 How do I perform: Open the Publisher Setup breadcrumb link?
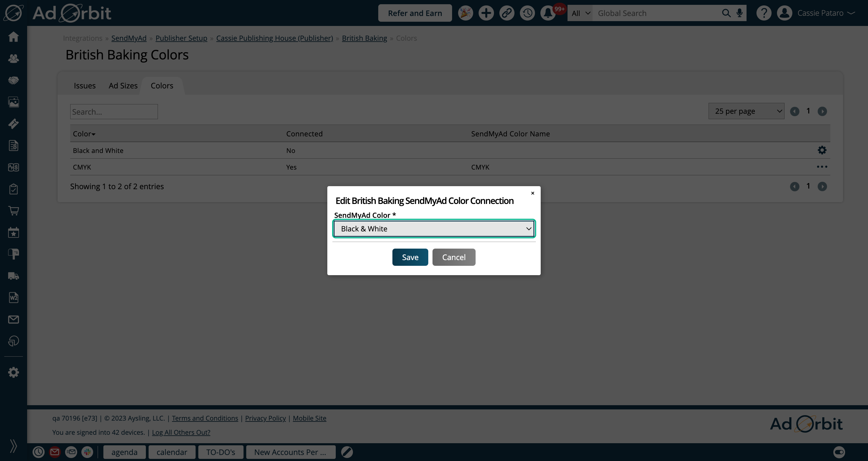point(181,38)
